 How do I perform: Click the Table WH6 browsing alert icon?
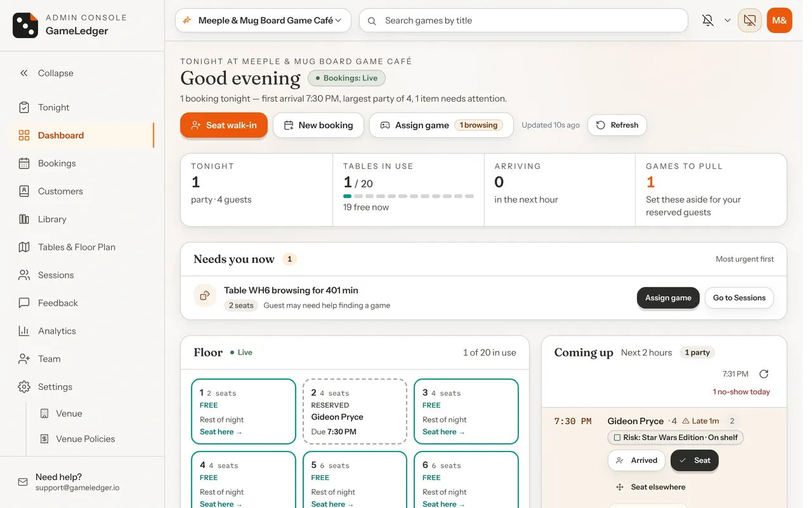[x=205, y=295]
